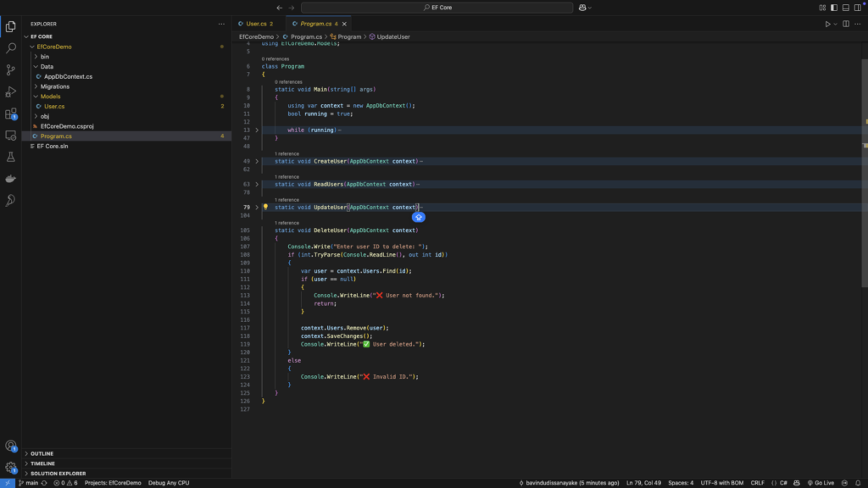The width and height of the screenshot is (868, 488).
Task: Expand the obj folder
Action: point(36,116)
